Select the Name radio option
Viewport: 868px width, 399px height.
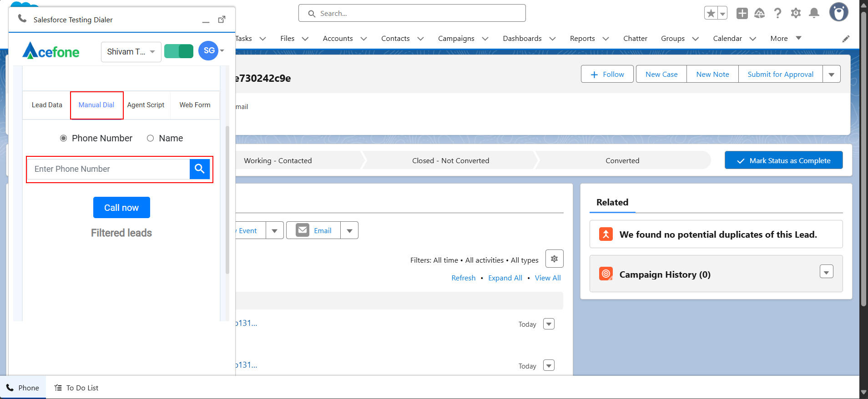point(150,138)
